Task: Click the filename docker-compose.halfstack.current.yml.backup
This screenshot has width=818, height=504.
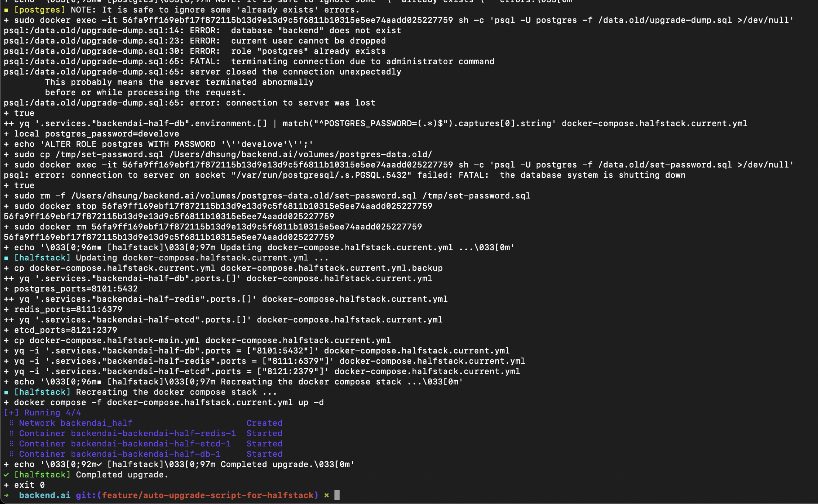Action: [x=331, y=268]
